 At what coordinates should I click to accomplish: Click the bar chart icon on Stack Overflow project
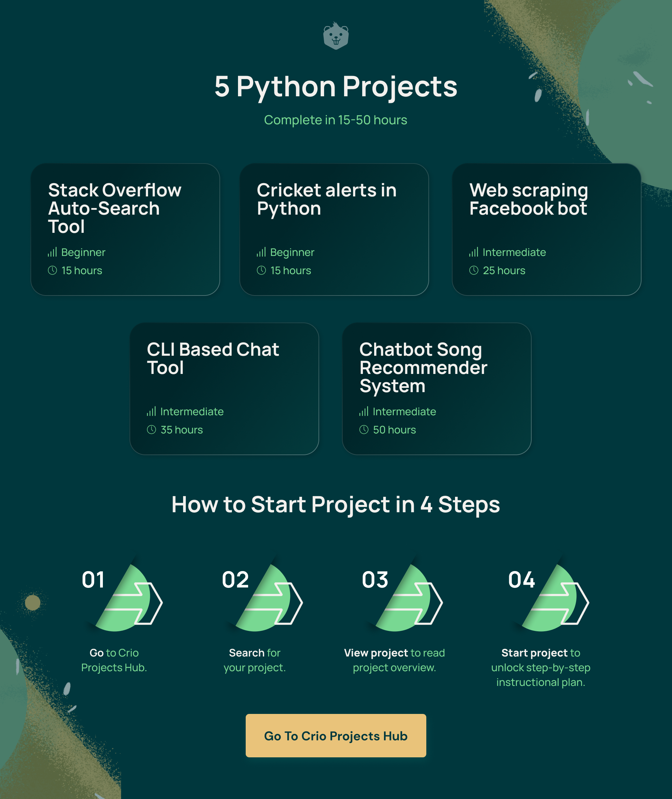[52, 252]
